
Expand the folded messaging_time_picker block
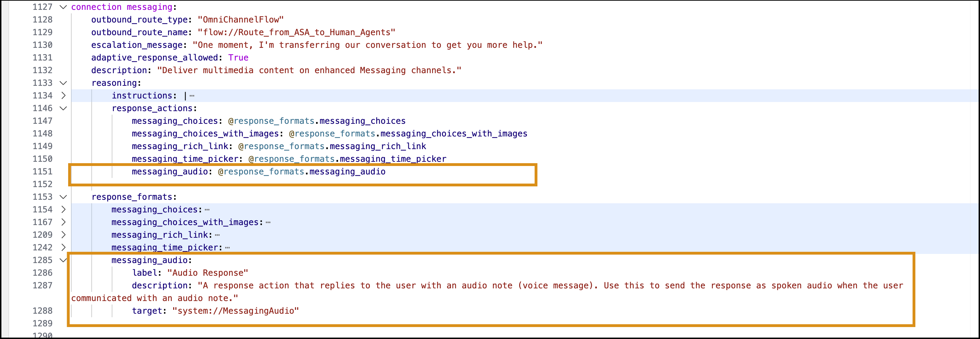click(64, 247)
